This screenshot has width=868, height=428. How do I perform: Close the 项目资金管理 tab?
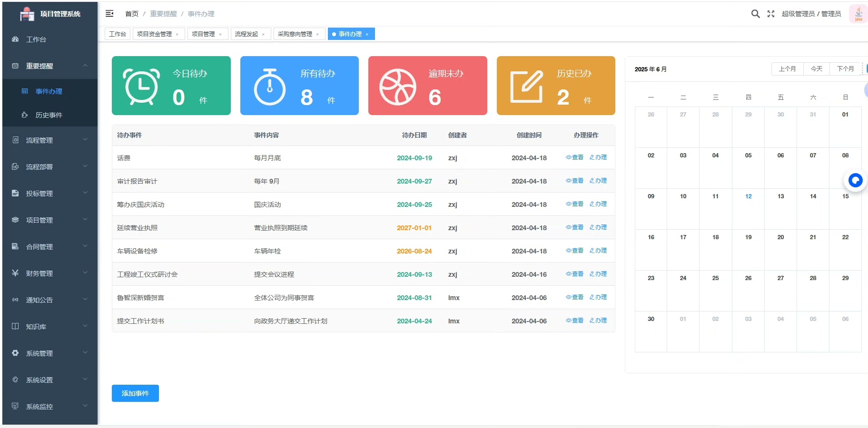point(177,34)
